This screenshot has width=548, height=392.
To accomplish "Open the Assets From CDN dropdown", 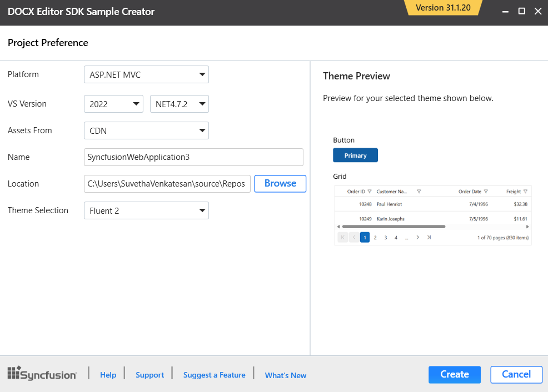I will tap(146, 130).
